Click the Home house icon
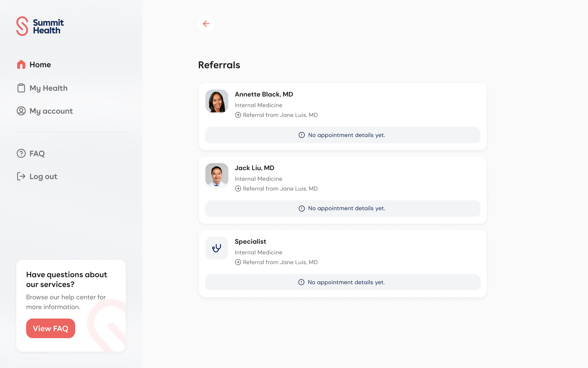This screenshot has width=588, height=368. coord(21,64)
